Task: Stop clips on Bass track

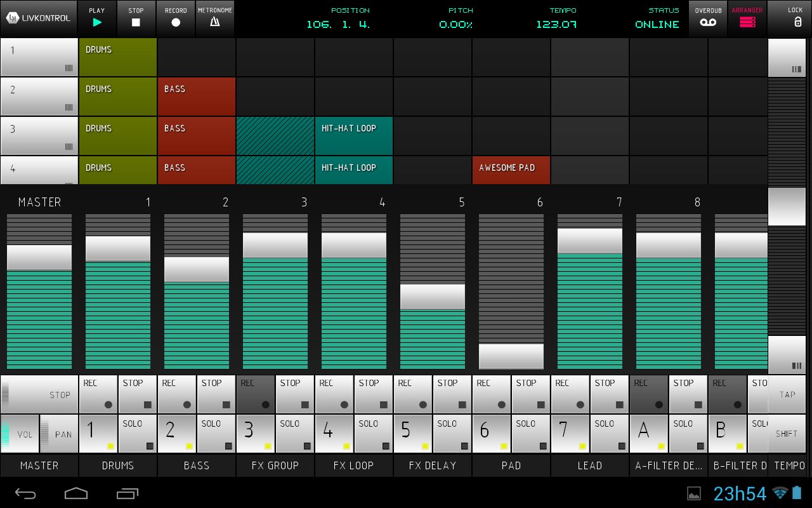Action: [216, 394]
